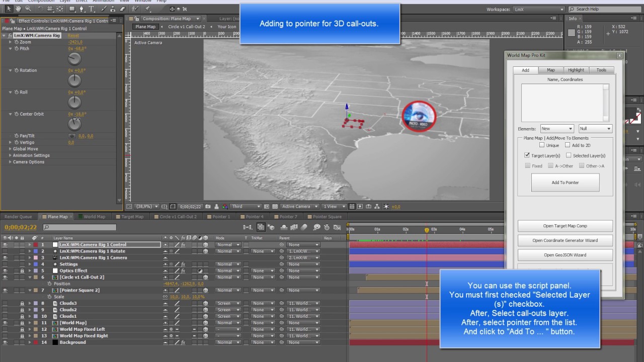Select the Pen tool
The width and height of the screenshot is (644, 362).
pyautogui.click(x=83, y=9)
